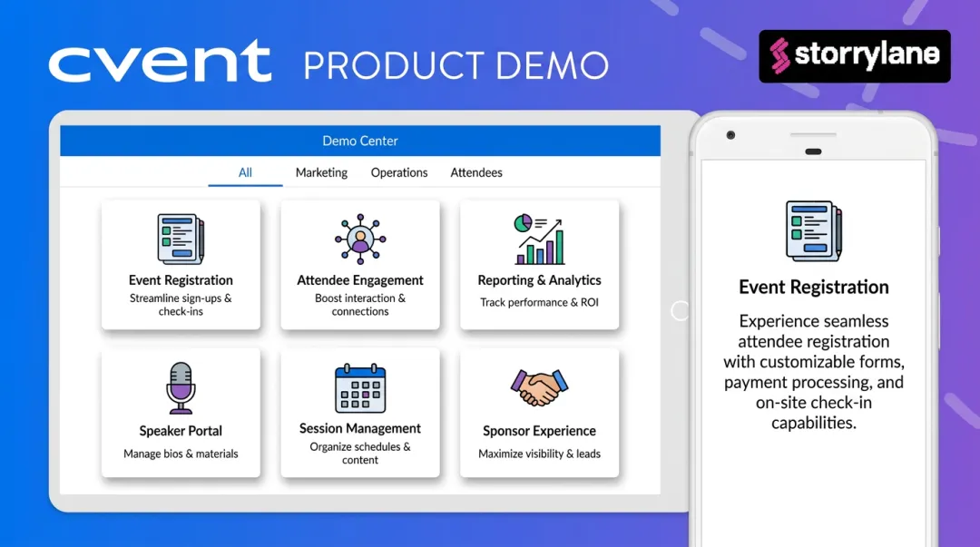Image resolution: width=980 pixels, height=547 pixels.
Task: Click the Cvent logo
Action: pos(160,61)
